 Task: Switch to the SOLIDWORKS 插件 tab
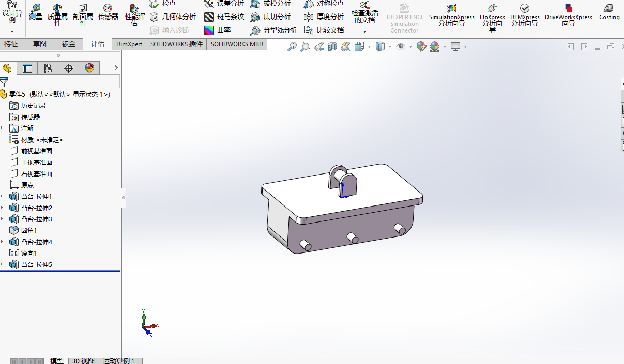pyautogui.click(x=176, y=44)
